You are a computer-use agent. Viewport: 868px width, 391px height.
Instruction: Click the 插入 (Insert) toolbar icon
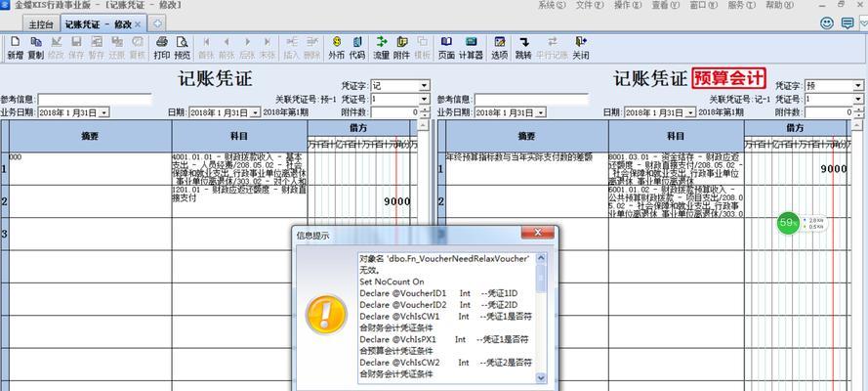pos(291,48)
